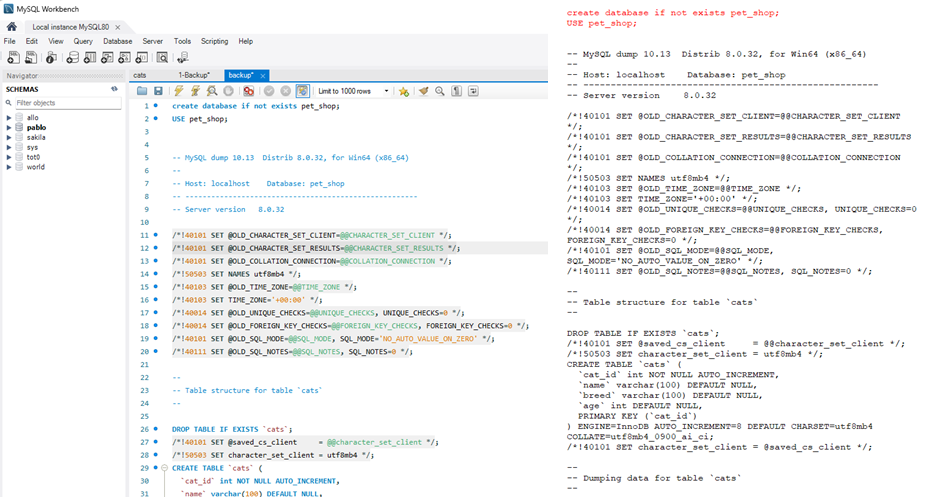The image size is (943, 497).
Task: Toggle word wrapping in editor
Action: click(x=473, y=91)
